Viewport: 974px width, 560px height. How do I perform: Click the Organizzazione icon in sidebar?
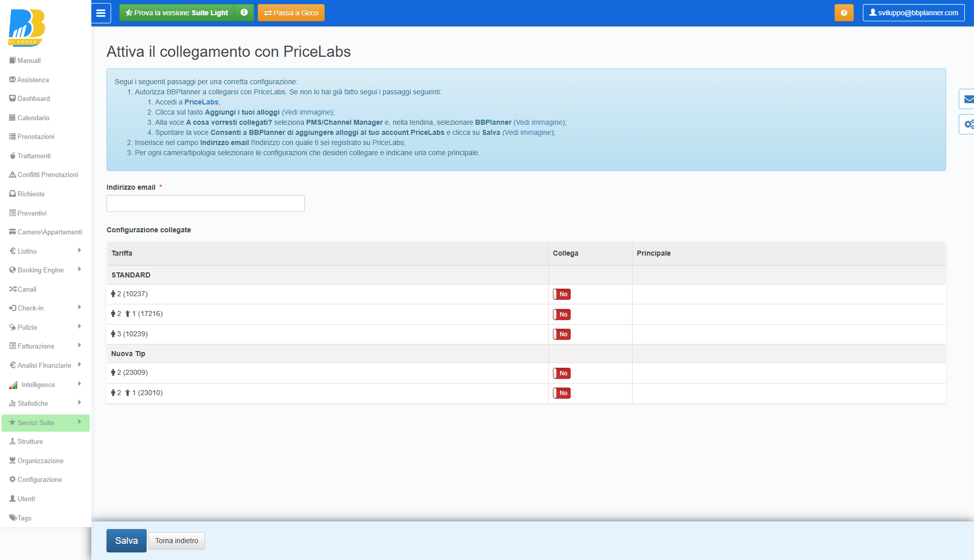(x=13, y=461)
